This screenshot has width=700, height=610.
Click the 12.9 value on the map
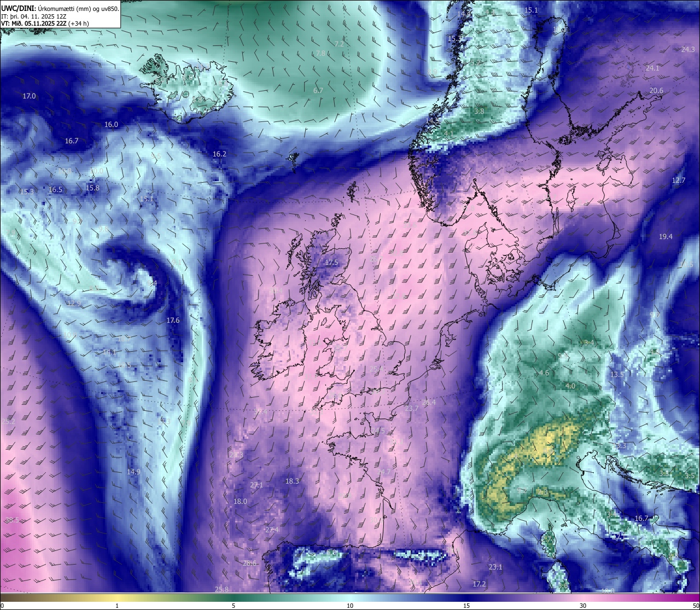click(74, 304)
